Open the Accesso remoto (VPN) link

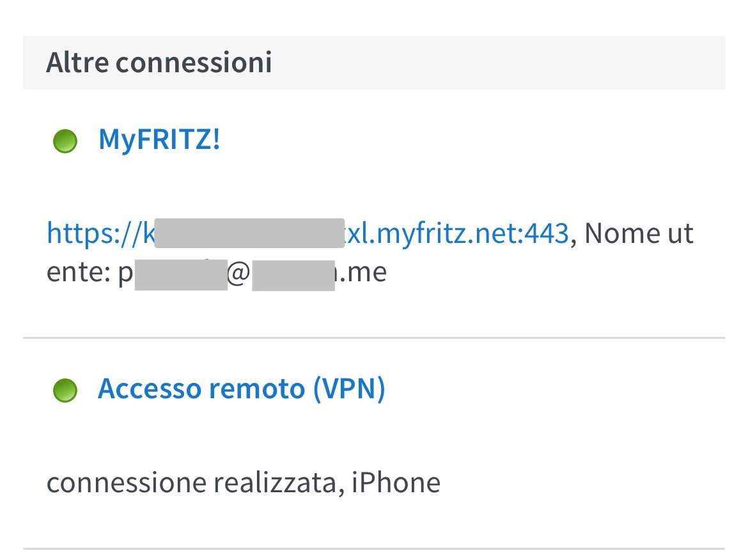pos(241,389)
